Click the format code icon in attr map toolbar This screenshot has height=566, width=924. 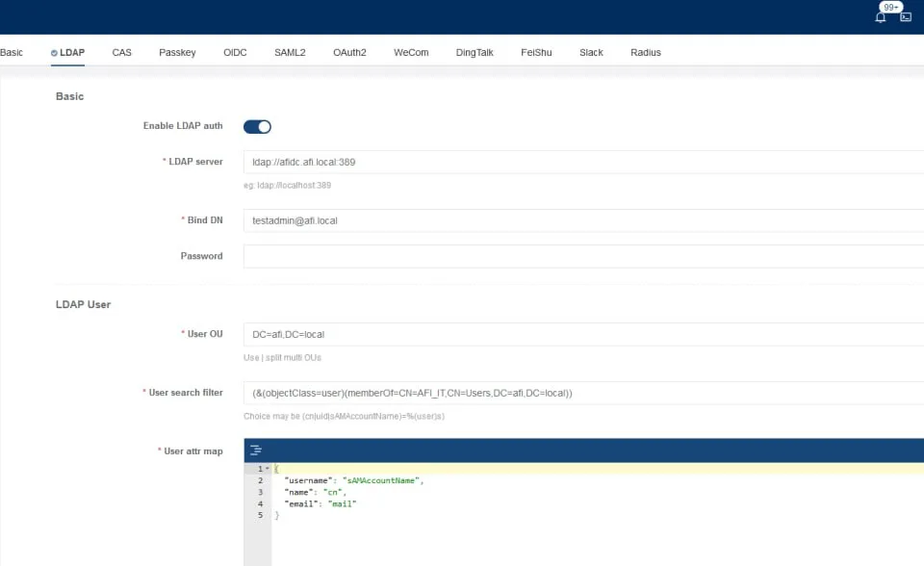pos(256,450)
